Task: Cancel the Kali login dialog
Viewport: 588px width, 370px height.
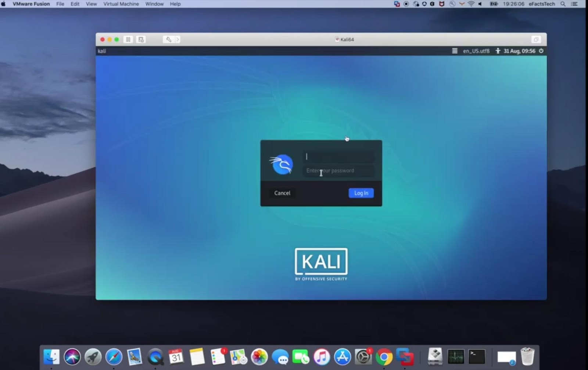Action: [x=282, y=193]
